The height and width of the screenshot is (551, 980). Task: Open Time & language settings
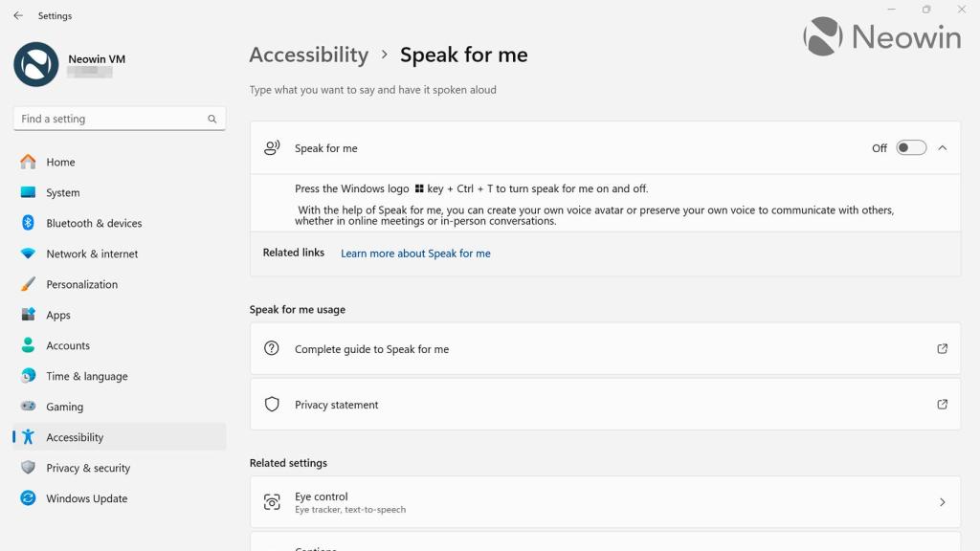(x=119, y=376)
